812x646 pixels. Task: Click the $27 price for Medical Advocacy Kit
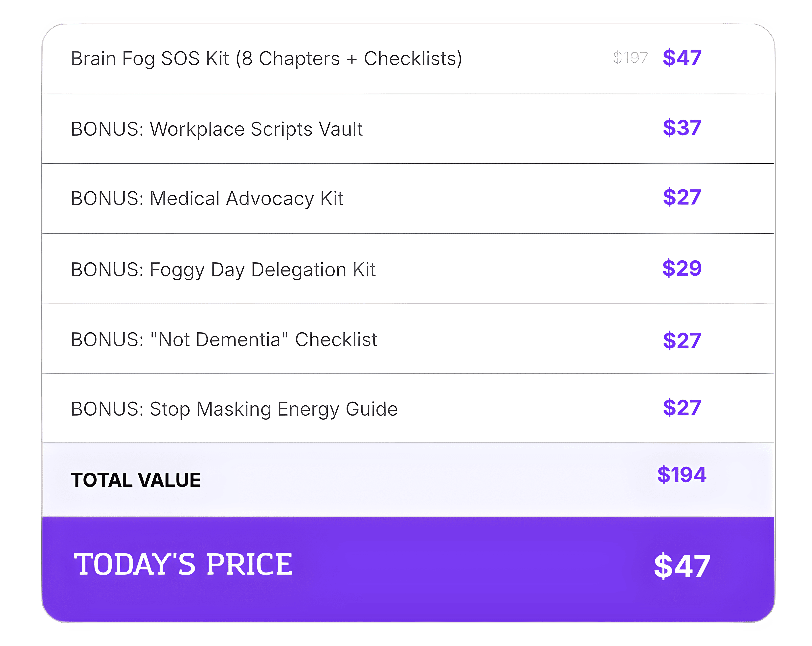682,197
